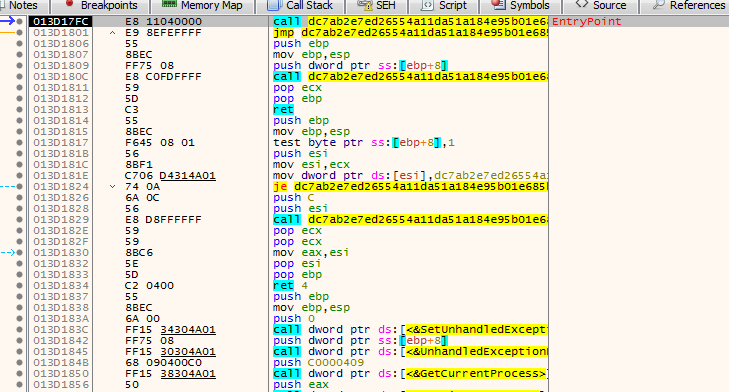Click the 'mov esi,ecx' instruction
Screen dimensions: 729x392
coord(311,165)
